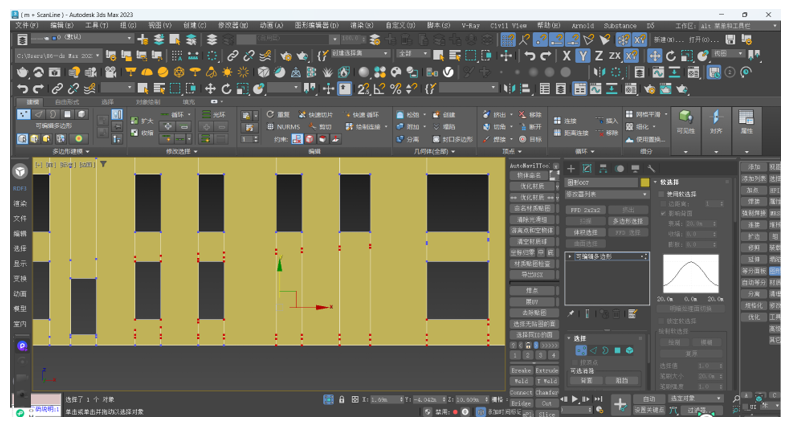
Task: Open the Civil View menu
Action: [x=508, y=26]
